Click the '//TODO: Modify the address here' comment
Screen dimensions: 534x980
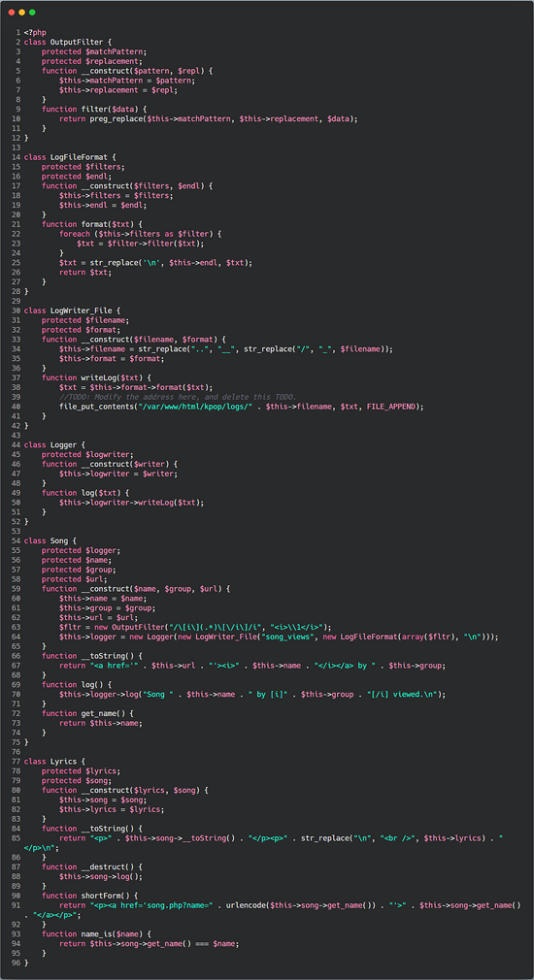pyautogui.click(x=179, y=397)
